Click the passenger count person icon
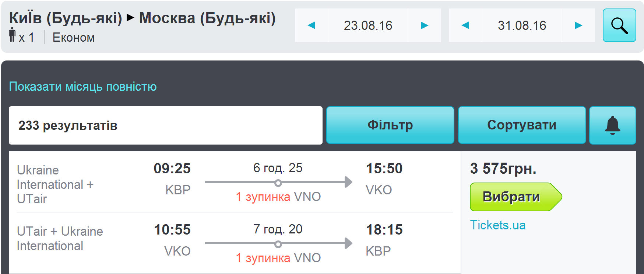Screen dimensions: 644x274 [x=13, y=35]
